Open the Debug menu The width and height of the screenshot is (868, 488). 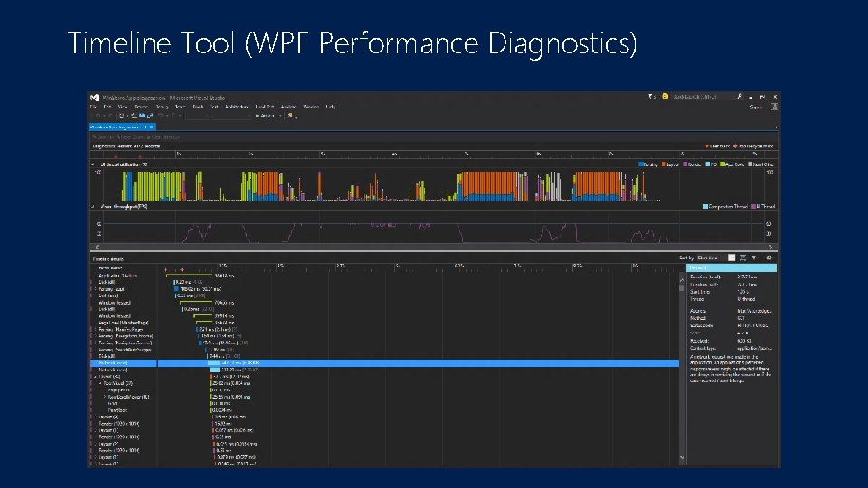pyautogui.click(x=162, y=107)
